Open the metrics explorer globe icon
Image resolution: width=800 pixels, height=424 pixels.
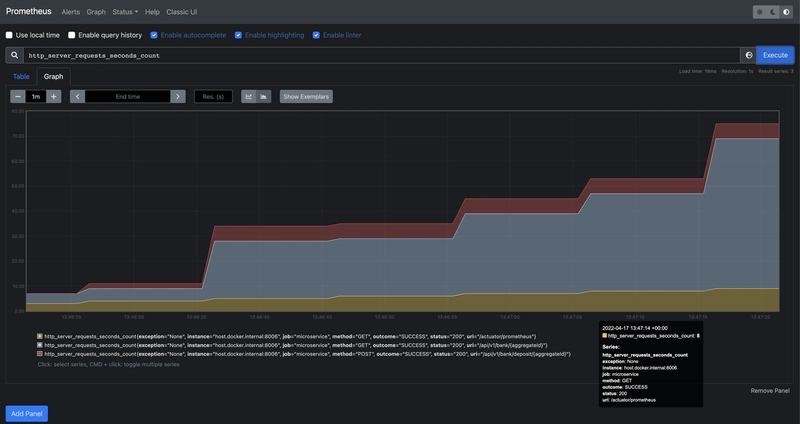click(x=748, y=55)
